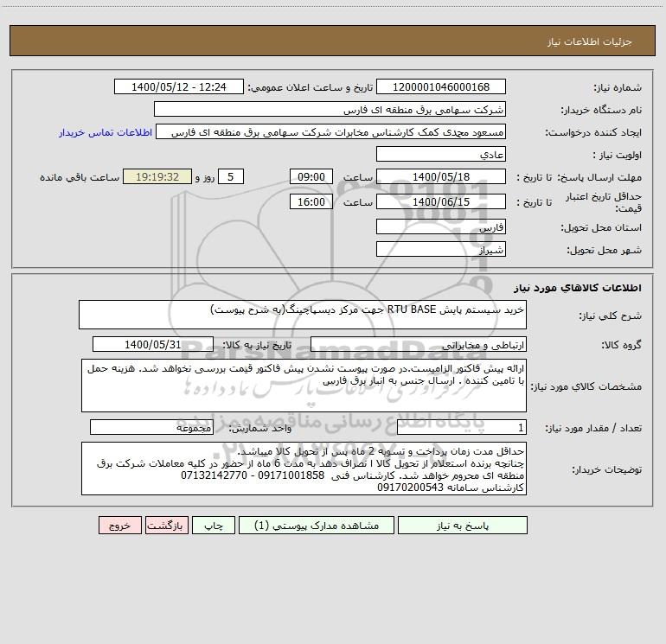Click the quantity field showing 1
Viewport: 666px width, 644px height.
(x=462, y=428)
